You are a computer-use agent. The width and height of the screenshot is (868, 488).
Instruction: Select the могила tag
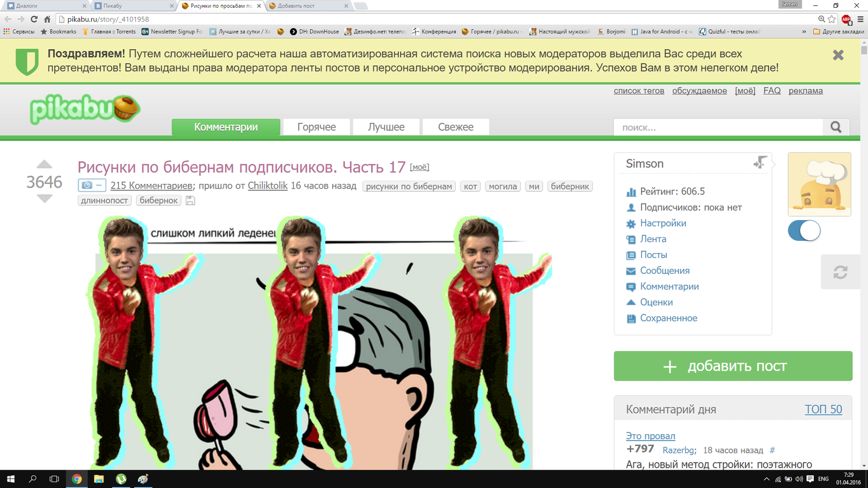503,186
